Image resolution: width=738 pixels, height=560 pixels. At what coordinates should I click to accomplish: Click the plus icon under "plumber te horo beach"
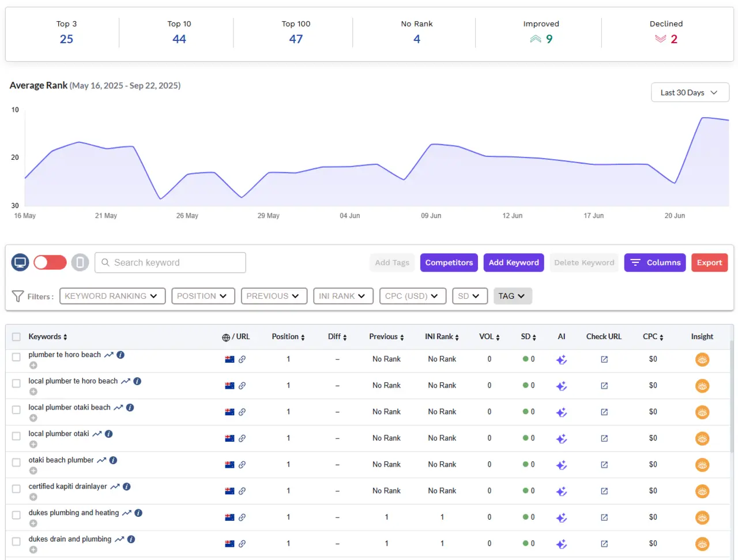coord(33,365)
